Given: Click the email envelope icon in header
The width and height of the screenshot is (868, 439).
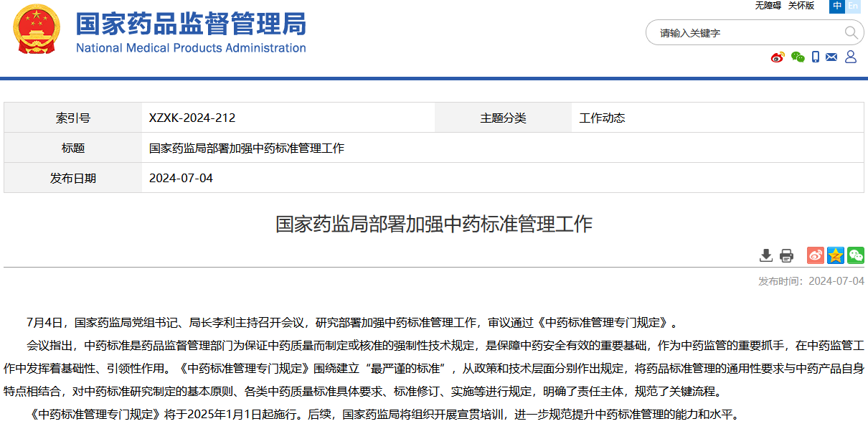Looking at the screenshot, I should [x=832, y=57].
